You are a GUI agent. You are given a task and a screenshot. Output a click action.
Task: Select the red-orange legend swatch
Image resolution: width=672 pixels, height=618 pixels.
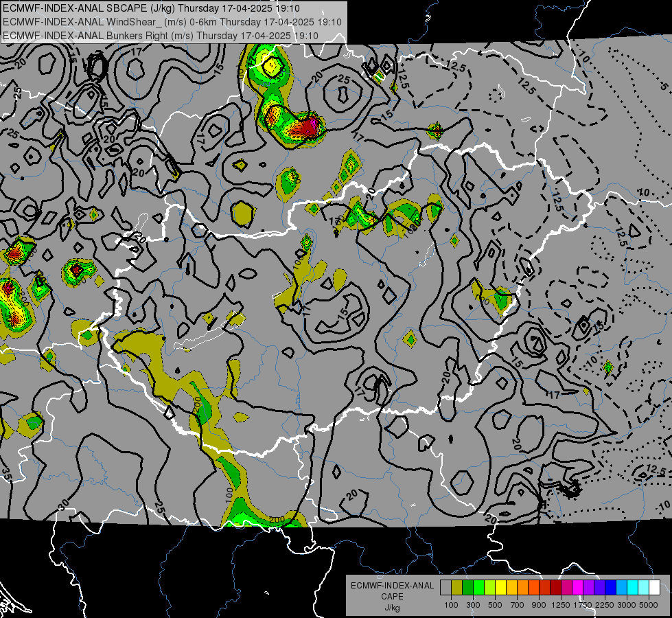pos(533,587)
